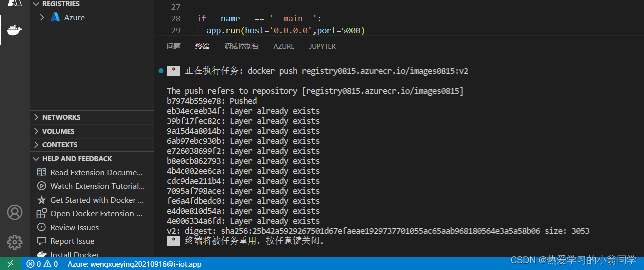The width and height of the screenshot is (644, 270).
Task: Open the Docker view in activity bar
Action: [x=15, y=30]
